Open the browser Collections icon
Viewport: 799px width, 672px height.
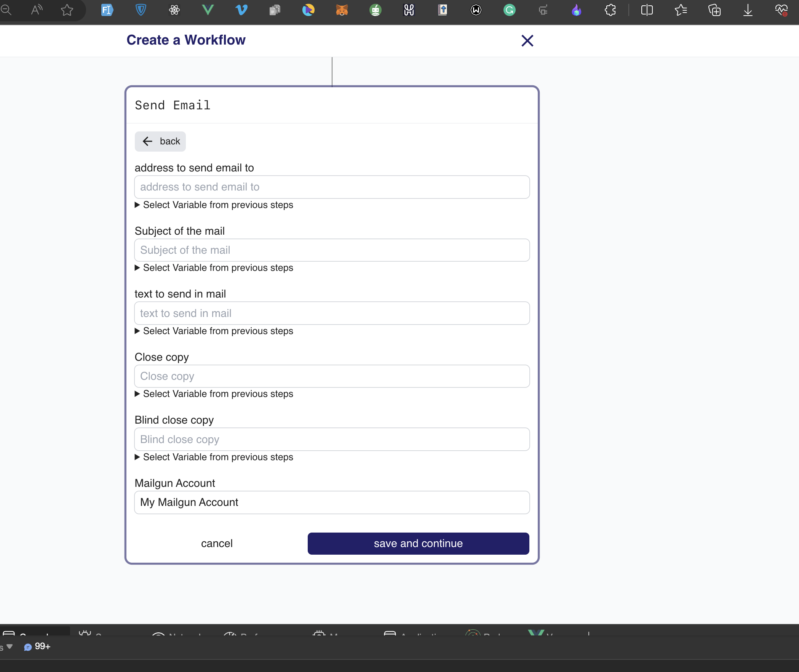(714, 10)
